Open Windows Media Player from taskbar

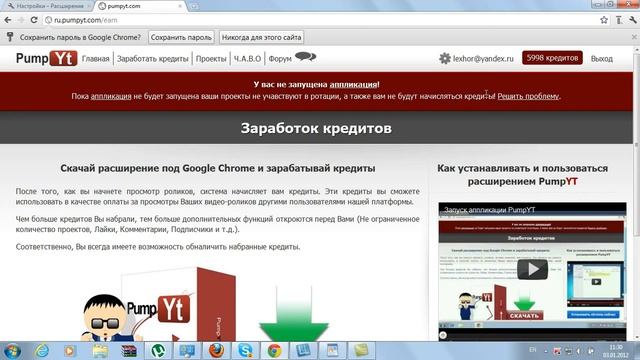(69, 351)
